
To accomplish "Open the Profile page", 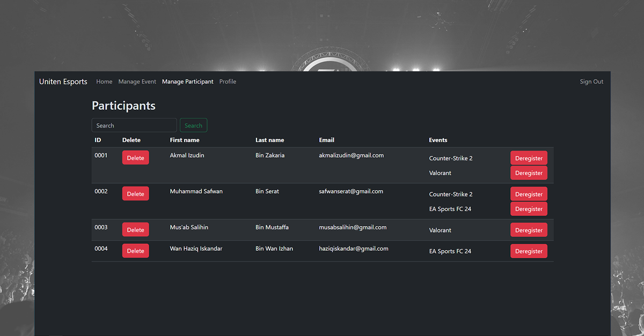I will coord(228,81).
